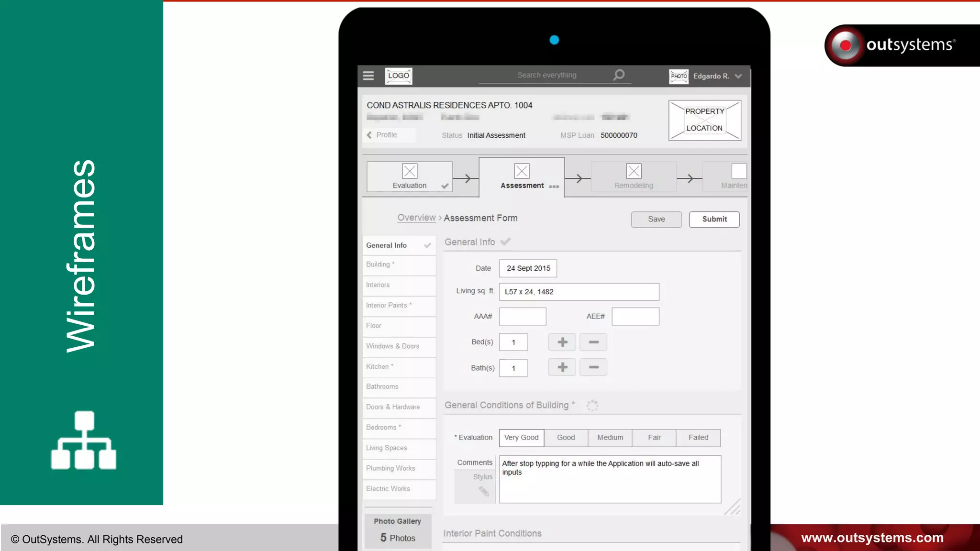Click General Conditions loading spinner icon
The image size is (980, 551).
click(592, 406)
